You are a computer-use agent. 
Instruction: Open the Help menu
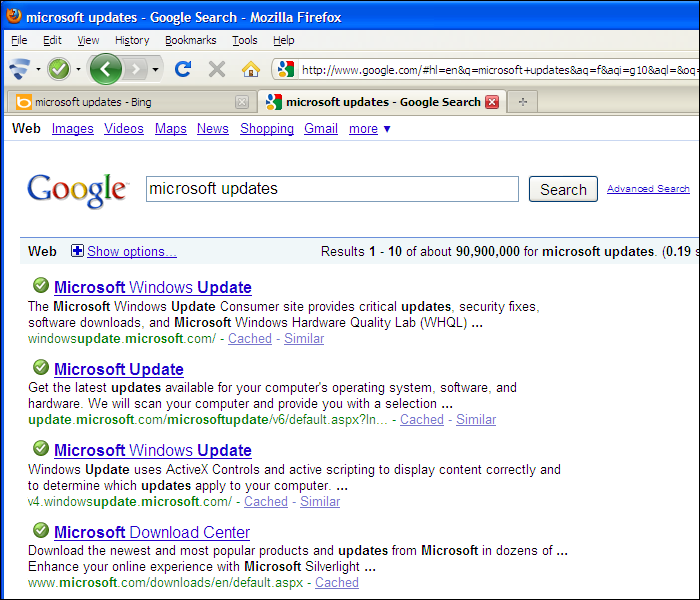pos(283,40)
